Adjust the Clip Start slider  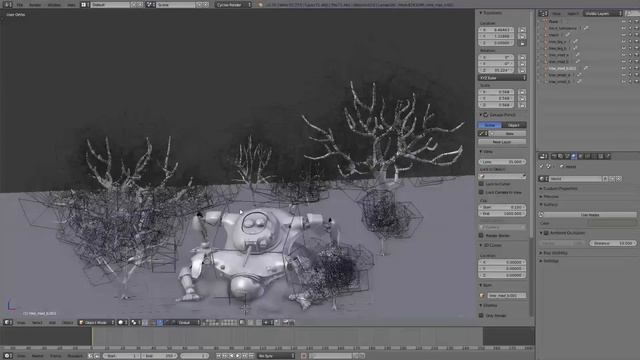[x=502, y=207]
